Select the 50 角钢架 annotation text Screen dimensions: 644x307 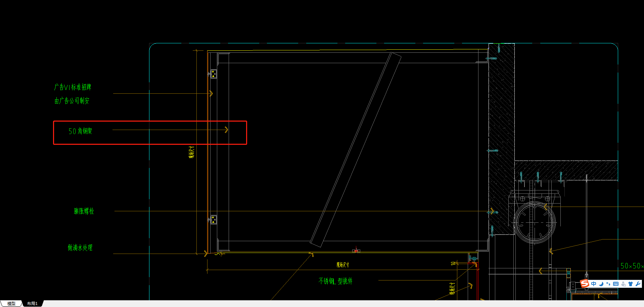click(x=80, y=131)
